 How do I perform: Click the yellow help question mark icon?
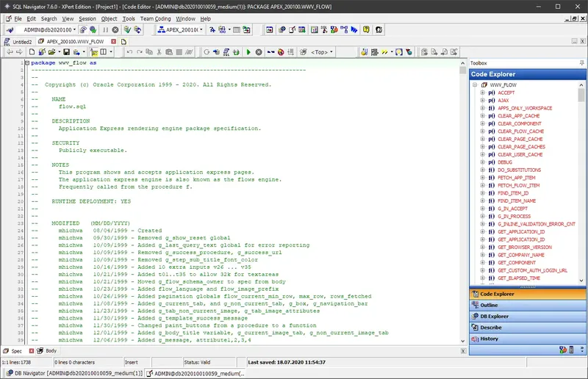click(366, 29)
